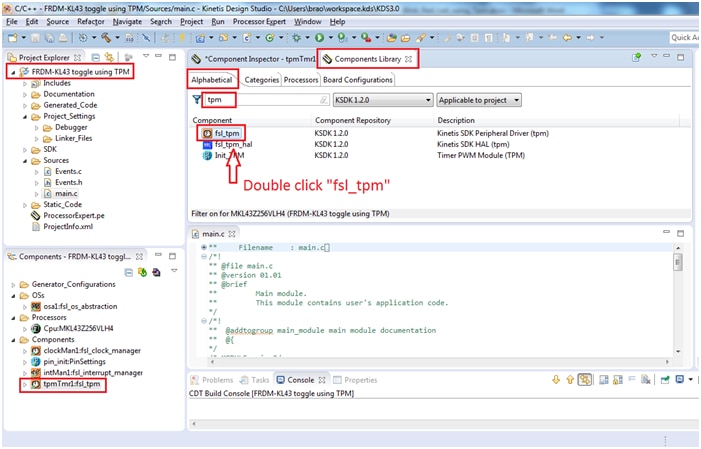Open the Search toolbar flashlight icon
Image resolution: width=701 pixels, height=449 pixels.
(x=421, y=38)
